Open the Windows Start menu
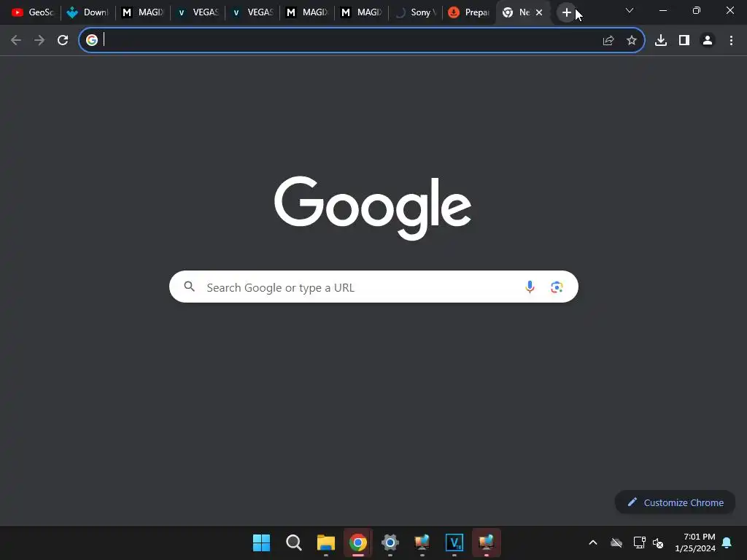 (x=261, y=542)
